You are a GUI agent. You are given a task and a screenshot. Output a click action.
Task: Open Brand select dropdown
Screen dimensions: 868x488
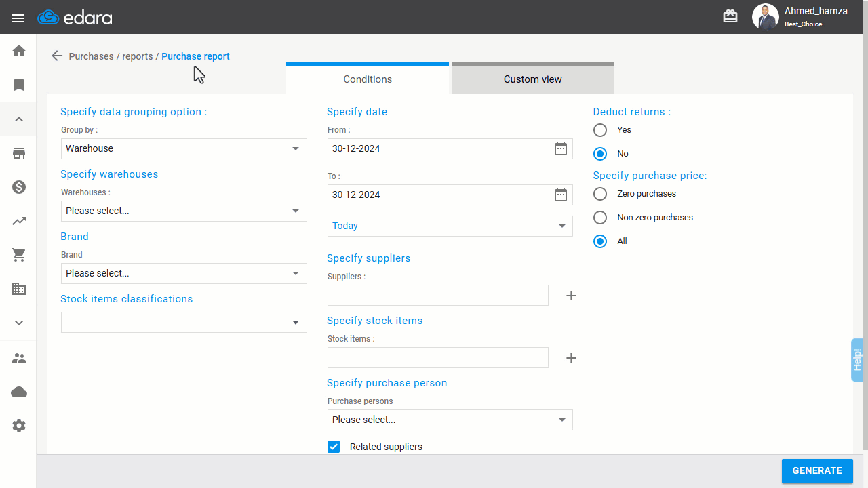pos(184,273)
